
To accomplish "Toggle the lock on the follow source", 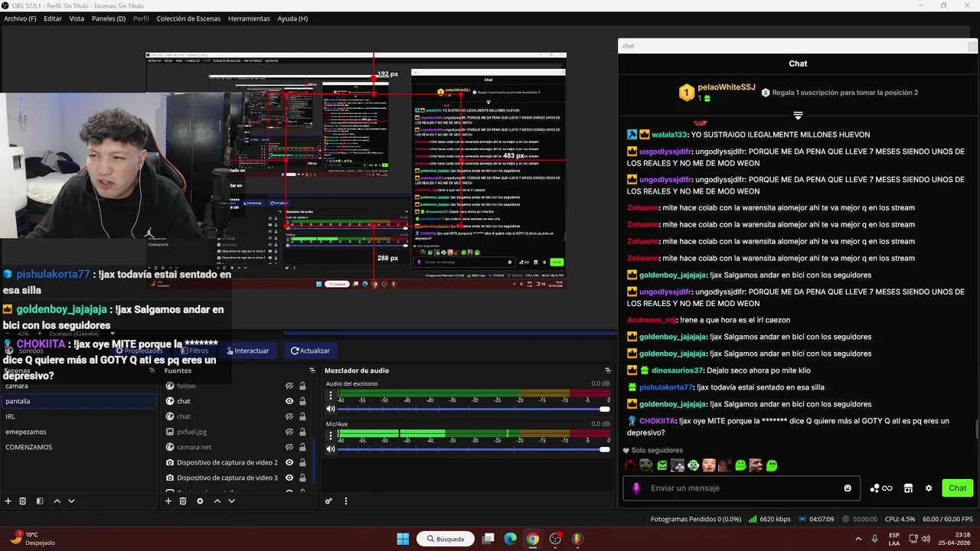I will 302,386.
